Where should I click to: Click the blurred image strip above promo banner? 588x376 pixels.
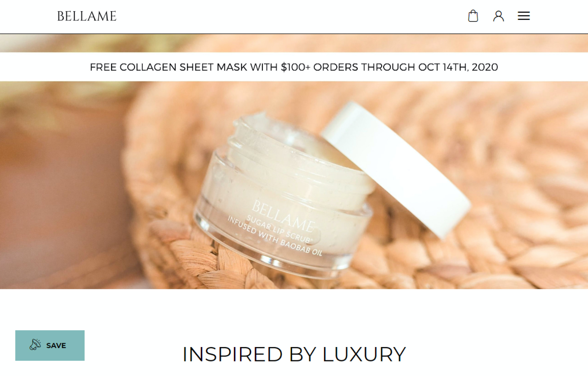(x=294, y=43)
